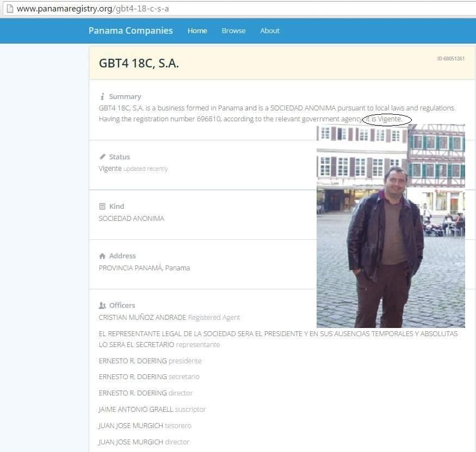Click the Summary info icon
This screenshot has height=452, width=476.
[x=102, y=97]
